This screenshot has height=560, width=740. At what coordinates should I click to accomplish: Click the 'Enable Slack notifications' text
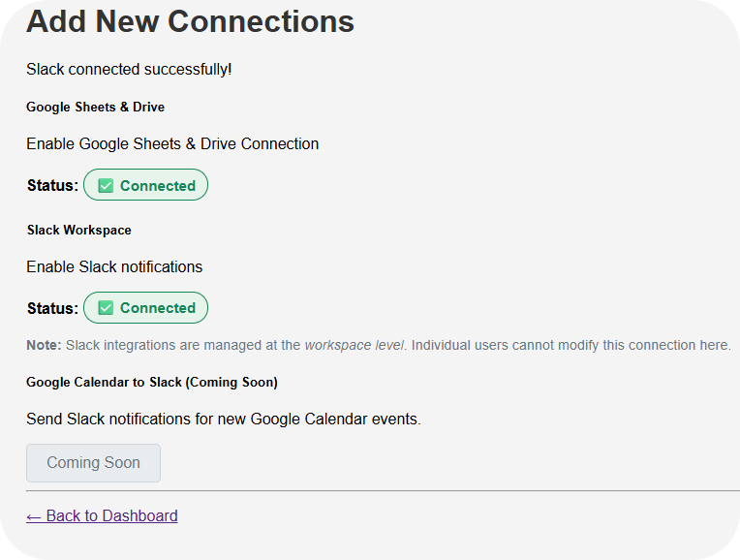click(x=114, y=266)
